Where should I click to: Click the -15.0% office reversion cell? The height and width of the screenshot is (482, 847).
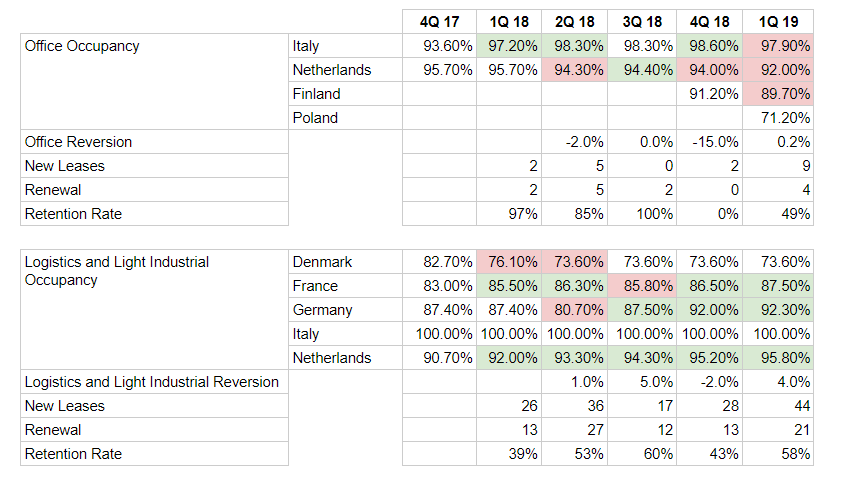[x=710, y=142]
